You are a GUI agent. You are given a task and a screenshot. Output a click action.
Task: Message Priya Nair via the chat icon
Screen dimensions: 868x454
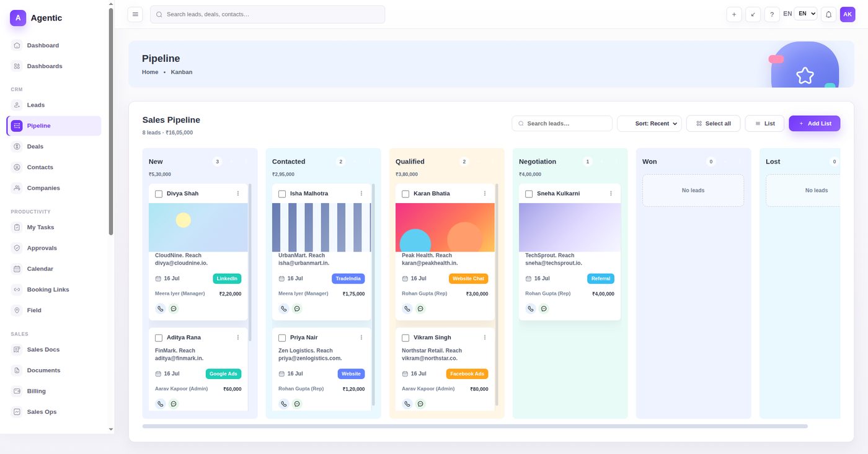[x=297, y=404]
